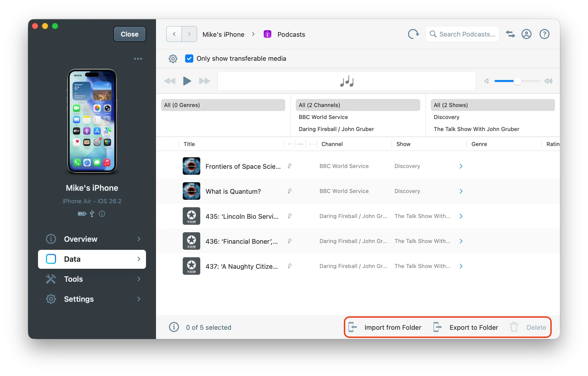Expand details for What is Quantum? episode
Screen dimensions: 588x376
461,191
